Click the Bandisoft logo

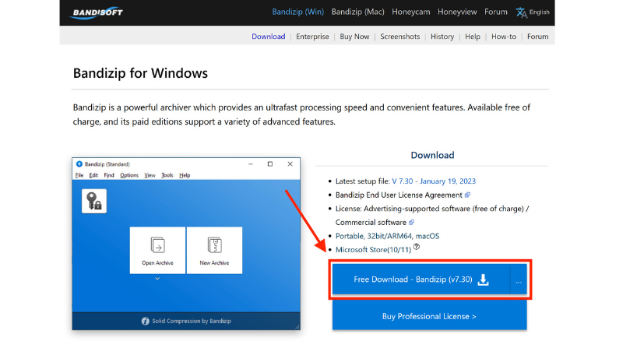pos(97,12)
